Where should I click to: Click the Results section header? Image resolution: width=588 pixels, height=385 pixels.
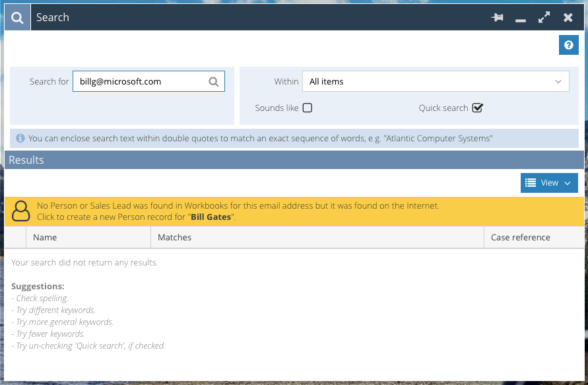294,160
